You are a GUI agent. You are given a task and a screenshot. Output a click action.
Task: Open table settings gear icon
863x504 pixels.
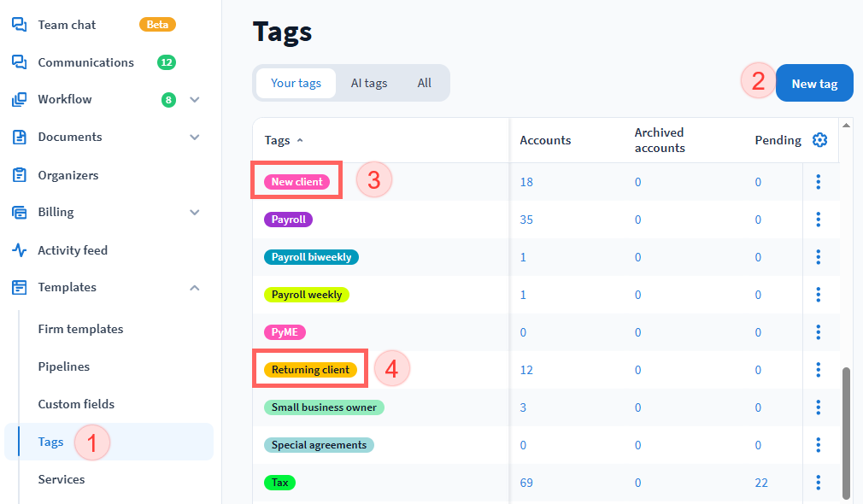[x=819, y=140]
